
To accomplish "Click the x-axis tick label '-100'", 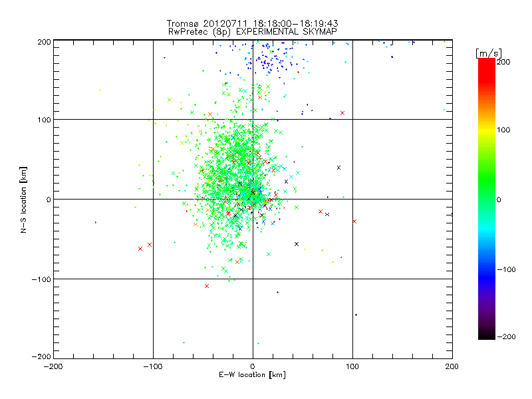I will 153,366.
